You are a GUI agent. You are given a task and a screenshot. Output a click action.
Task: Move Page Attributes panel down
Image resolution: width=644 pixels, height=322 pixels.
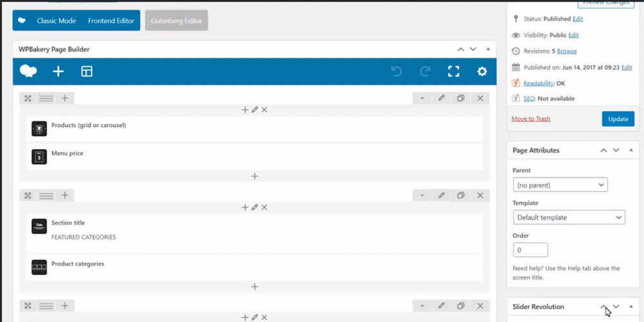[616, 150]
